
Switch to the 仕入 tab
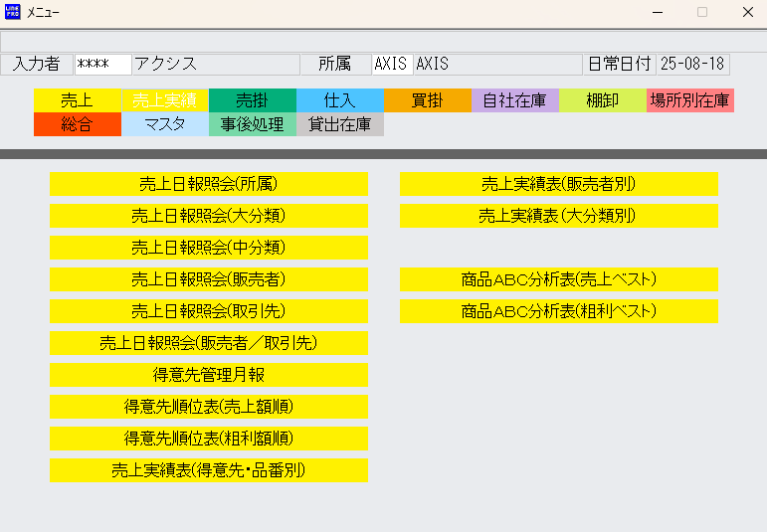(x=339, y=100)
